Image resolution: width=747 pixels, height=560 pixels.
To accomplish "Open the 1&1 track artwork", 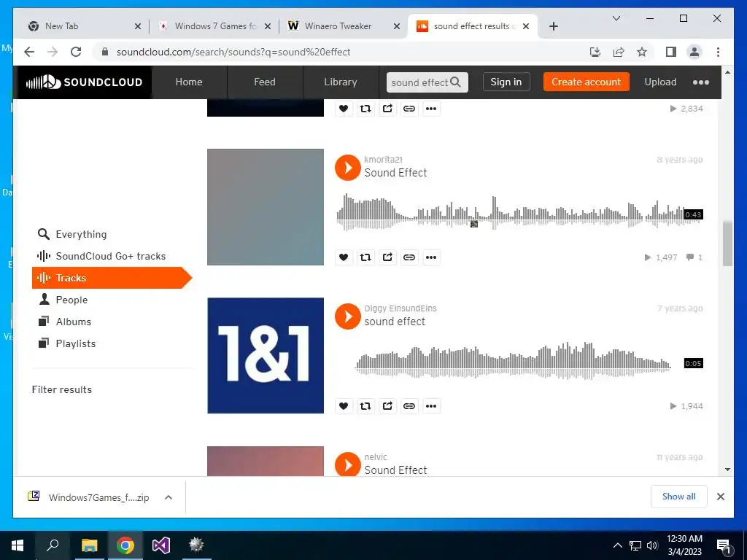I will tap(266, 356).
